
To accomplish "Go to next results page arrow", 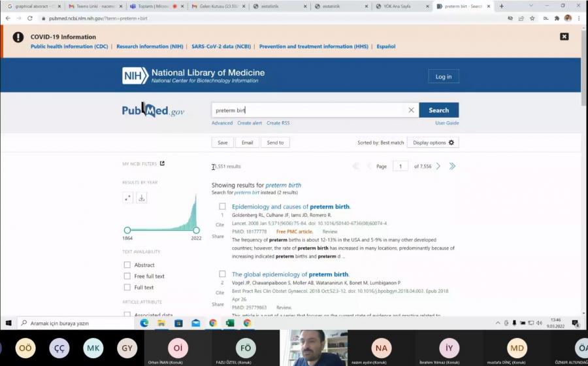I will tap(438, 167).
